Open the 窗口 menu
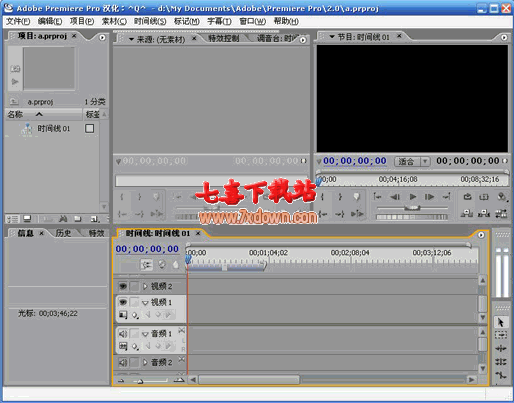 (253, 21)
